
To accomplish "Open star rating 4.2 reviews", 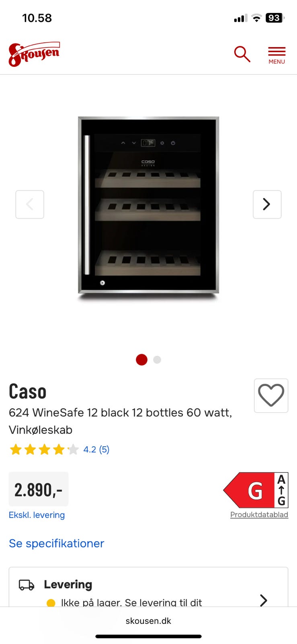I will tap(59, 449).
